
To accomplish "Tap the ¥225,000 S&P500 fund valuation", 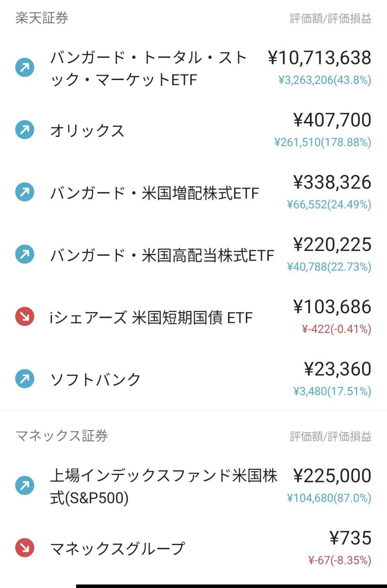I will pyautogui.click(x=332, y=476).
